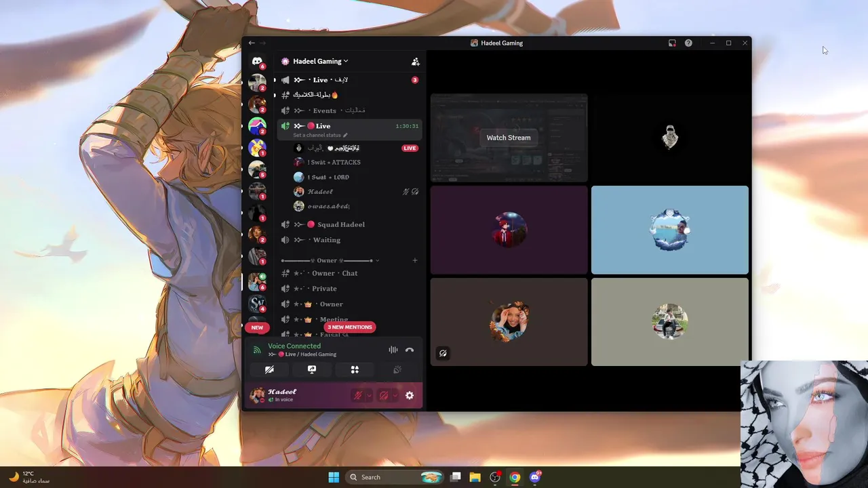Screen dimensions: 868x488
Task: Open Task View from the taskbar
Action: (x=456, y=477)
